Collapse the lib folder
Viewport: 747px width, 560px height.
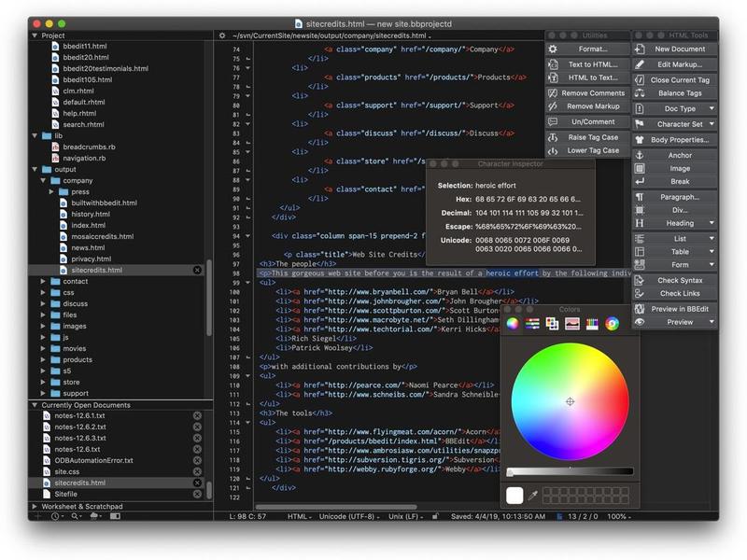point(35,135)
